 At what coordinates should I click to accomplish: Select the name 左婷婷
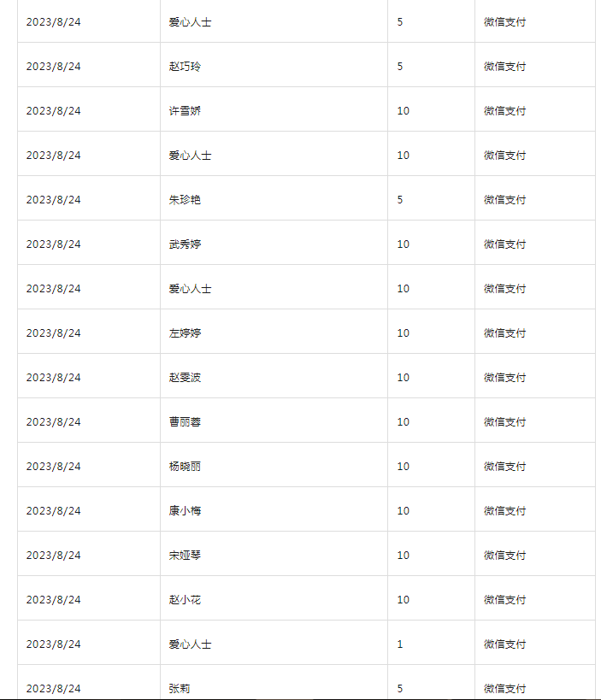(185, 333)
